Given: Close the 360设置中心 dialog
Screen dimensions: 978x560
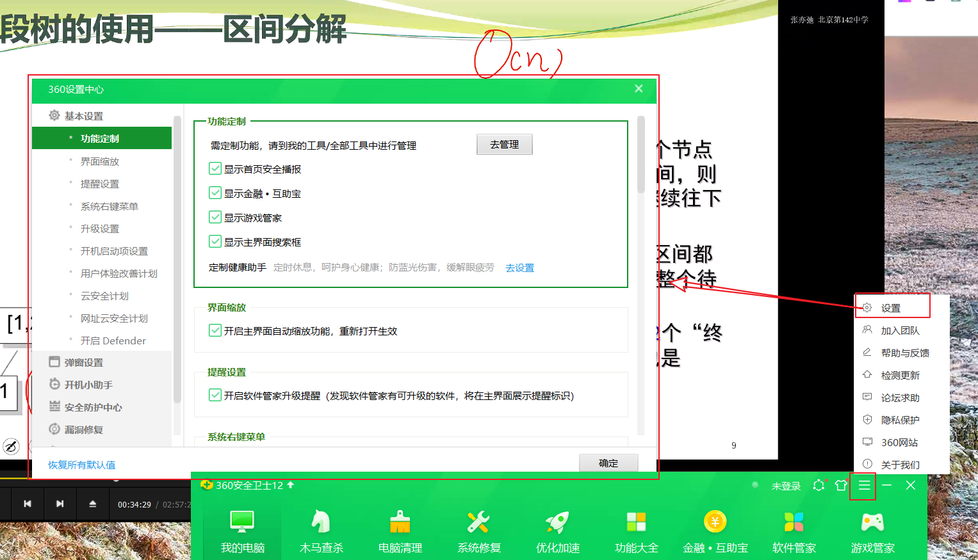Looking at the screenshot, I should [x=639, y=89].
